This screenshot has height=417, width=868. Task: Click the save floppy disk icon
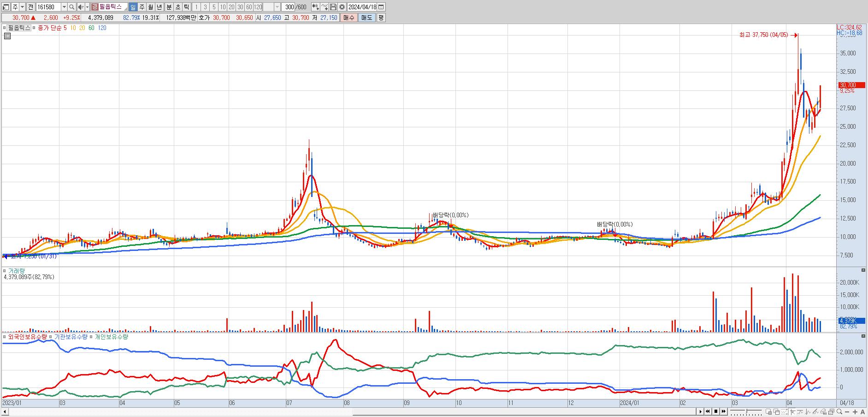[333, 7]
